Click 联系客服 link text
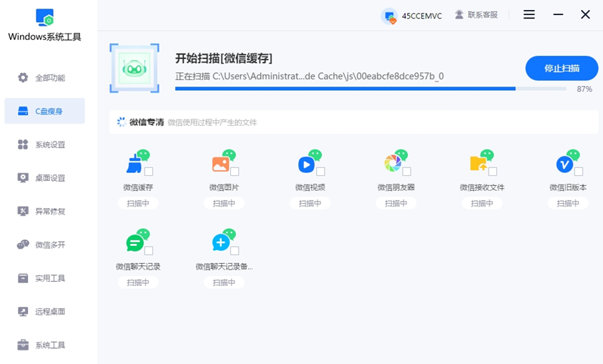The width and height of the screenshot is (603, 364). (483, 15)
